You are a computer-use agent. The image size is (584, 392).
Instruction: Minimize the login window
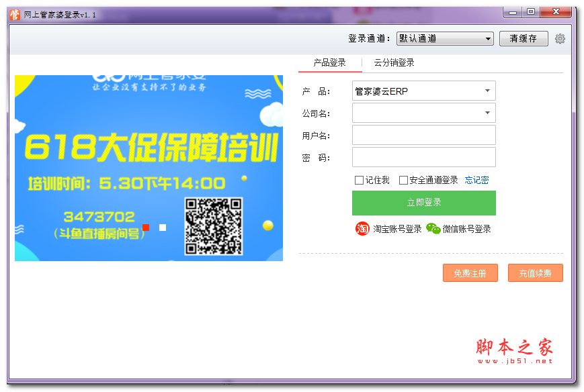(513, 12)
